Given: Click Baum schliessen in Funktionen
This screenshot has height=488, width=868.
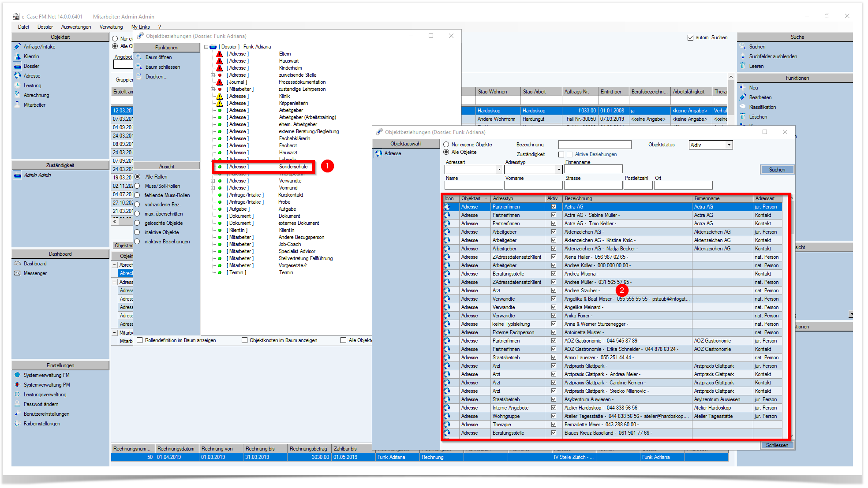Looking at the screenshot, I should (163, 67).
